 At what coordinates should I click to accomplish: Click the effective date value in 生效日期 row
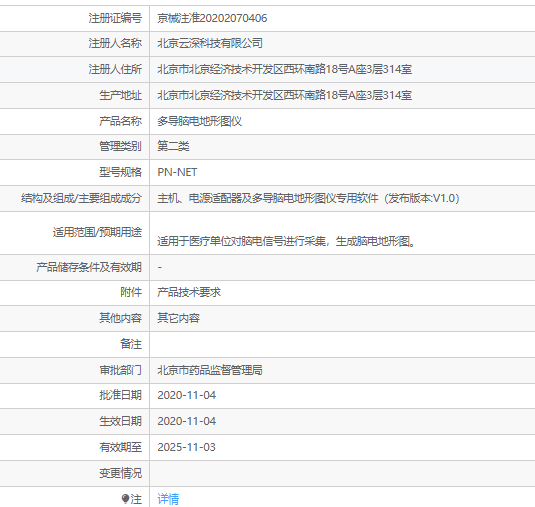[x=187, y=421]
